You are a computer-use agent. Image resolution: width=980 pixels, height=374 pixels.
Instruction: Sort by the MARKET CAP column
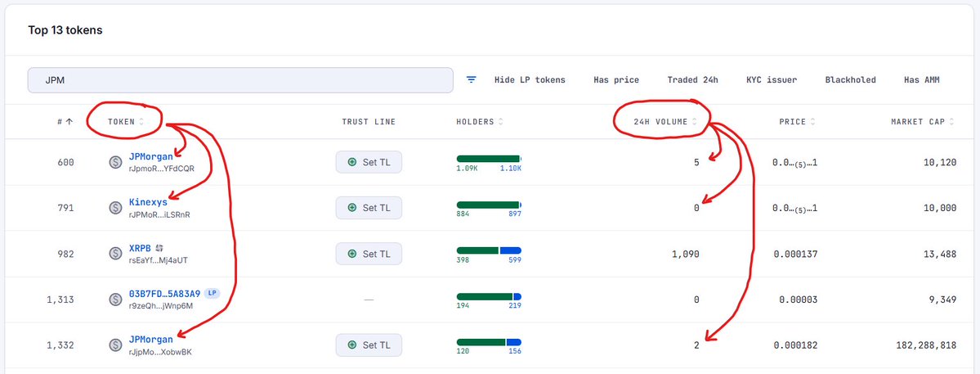coord(923,122)
